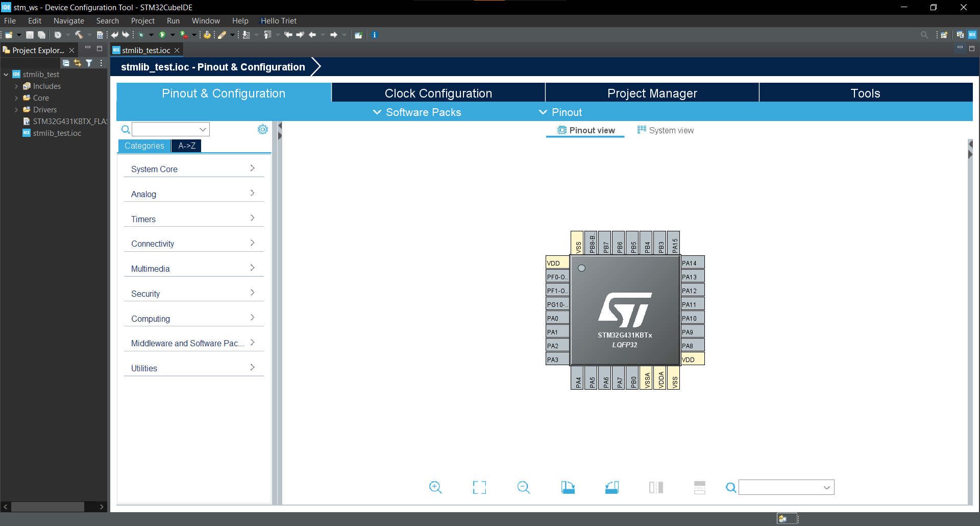
Task: Open the Software Packs dropdown
Action: pyautogui.click(x=417, y=112)
